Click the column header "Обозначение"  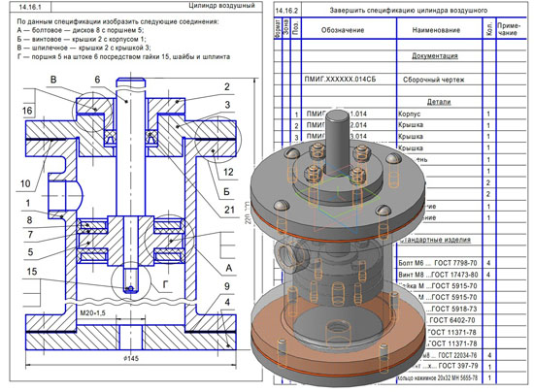click(x=343, y=30)
